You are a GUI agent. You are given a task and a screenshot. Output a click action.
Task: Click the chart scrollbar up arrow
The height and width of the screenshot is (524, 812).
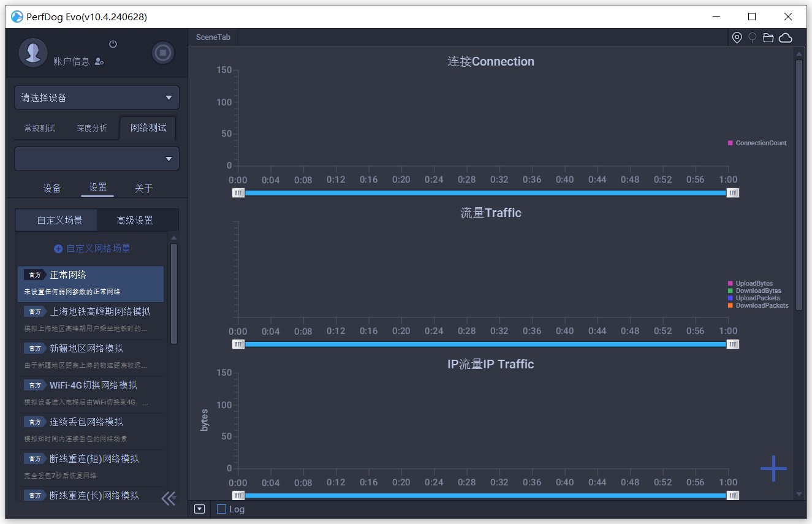[799, 54]
